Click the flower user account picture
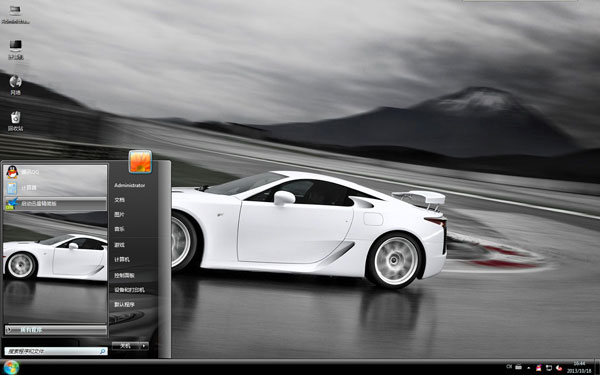The image size is (600, 375). pyautogui.click(x=140, y=161)
